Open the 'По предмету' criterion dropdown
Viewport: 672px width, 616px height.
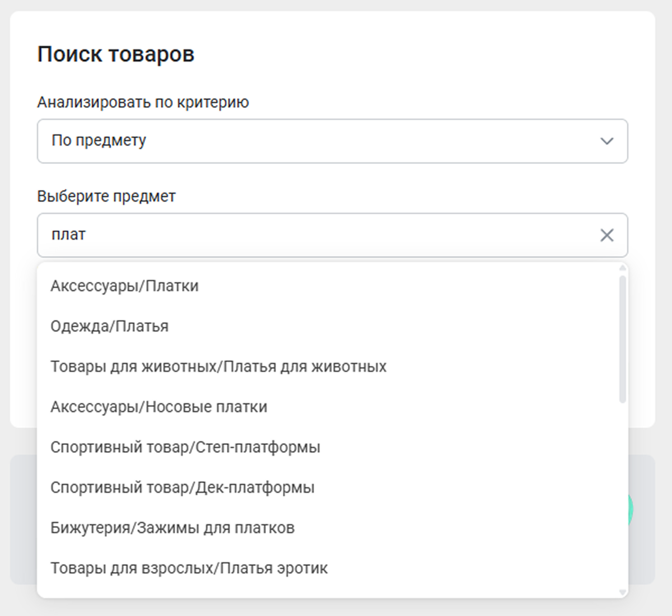coord(332,141)
